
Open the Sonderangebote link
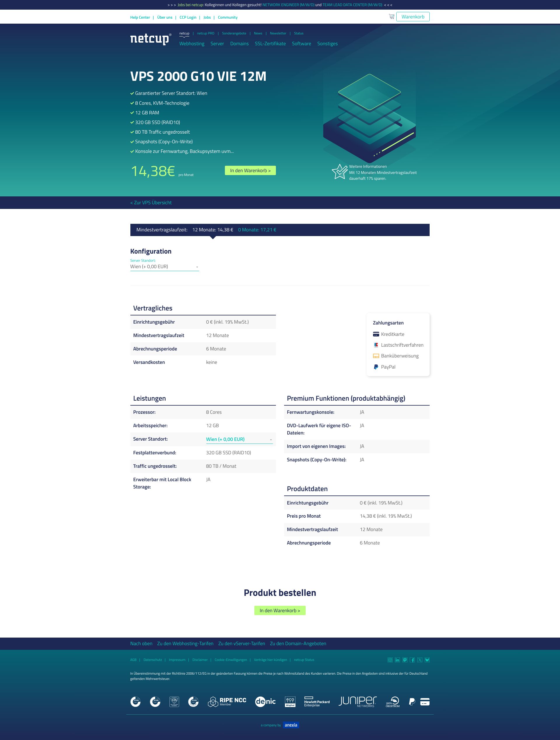point(234,33)
